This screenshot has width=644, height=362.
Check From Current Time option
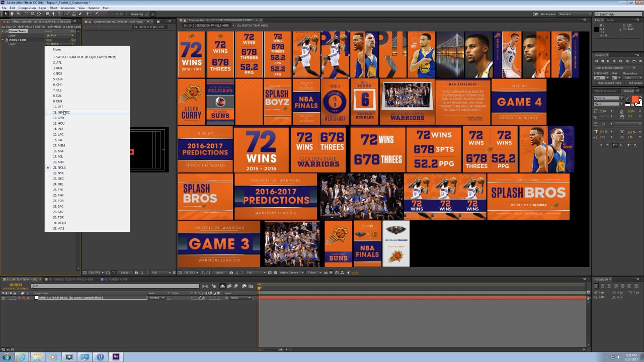click(595, 83)
